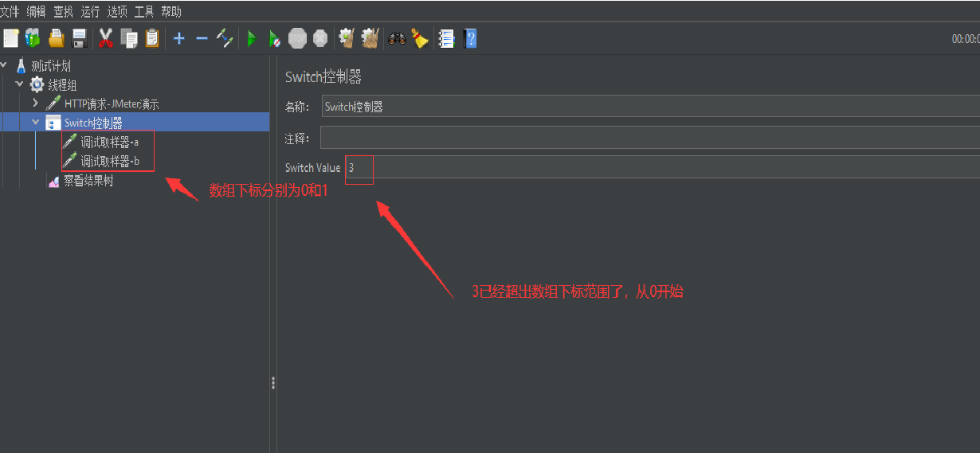Click the 察看结果树 listener icon
980x453 pixels.
[x=53, y=182]
